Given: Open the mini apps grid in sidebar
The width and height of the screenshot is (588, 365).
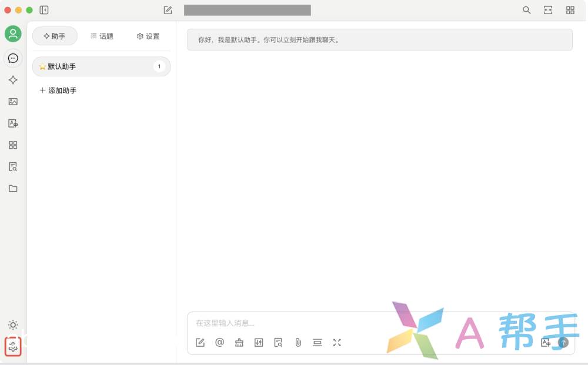Looking at the screenshot, I should (x=13, y=145).
